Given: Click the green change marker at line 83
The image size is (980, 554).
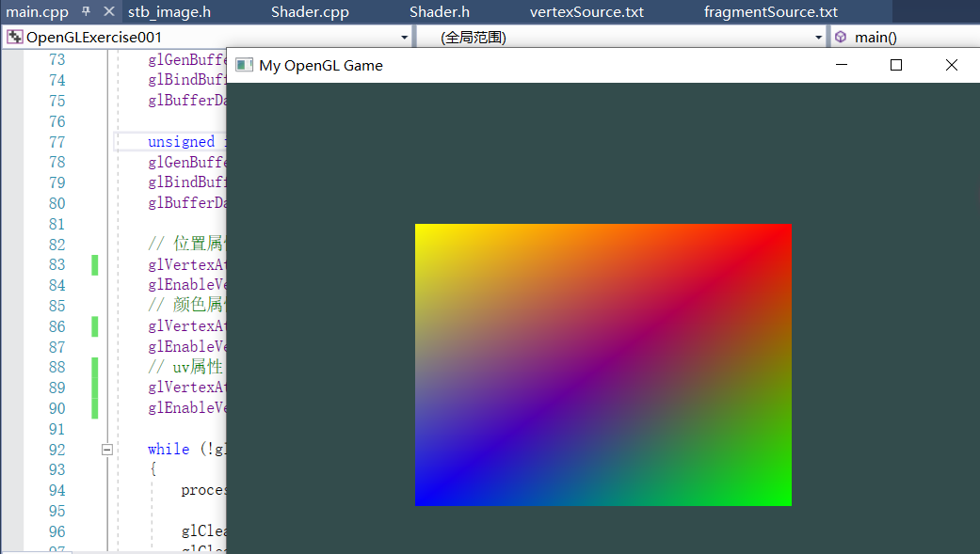Looking at the screenshot, I should (x=95, y=265).
